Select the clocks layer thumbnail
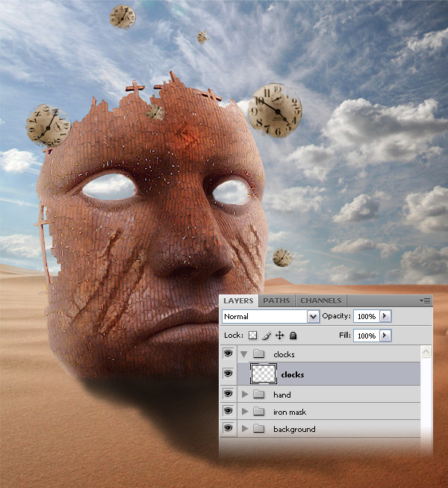This screenshot has width=448, height=488. point(264,374)
